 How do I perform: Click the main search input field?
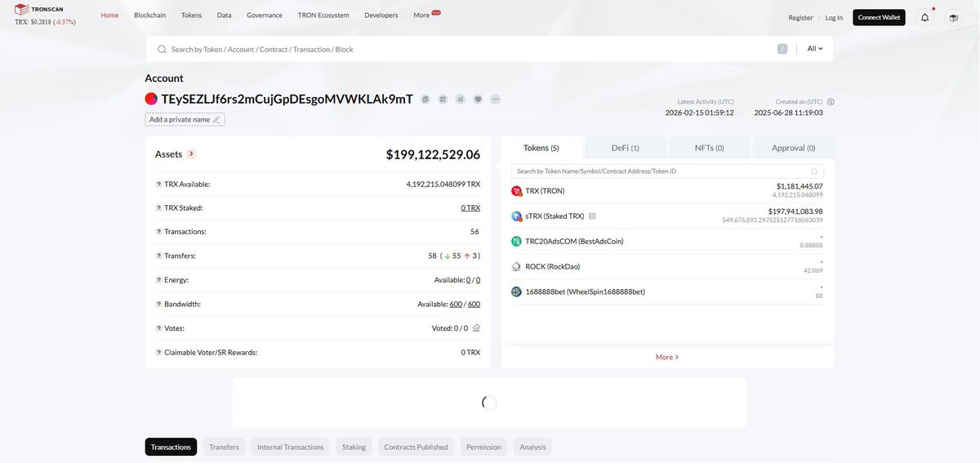(470, 49)
